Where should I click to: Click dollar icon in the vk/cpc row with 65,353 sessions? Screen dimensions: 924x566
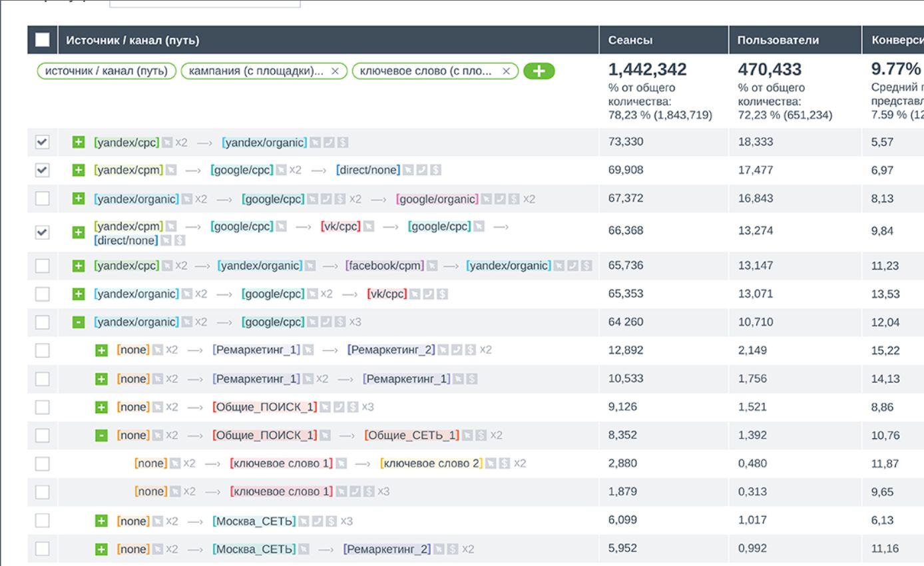pyautogui.click(x=443, y=294)
